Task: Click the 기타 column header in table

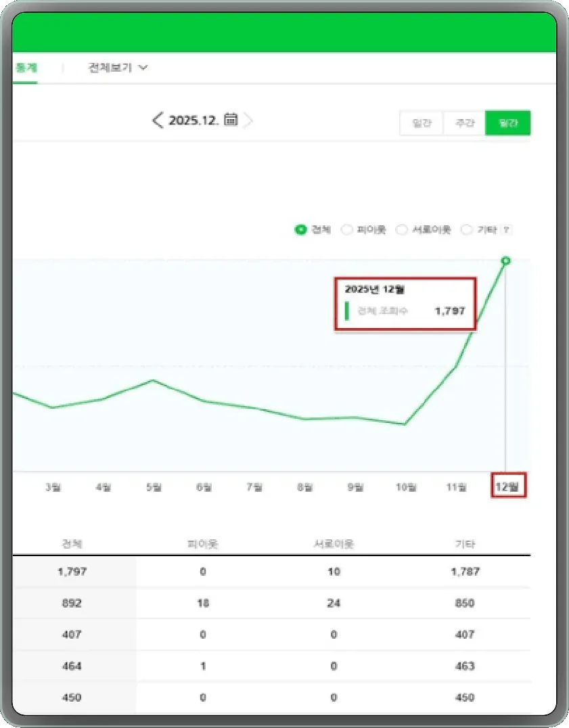Action: coord(465,544)
